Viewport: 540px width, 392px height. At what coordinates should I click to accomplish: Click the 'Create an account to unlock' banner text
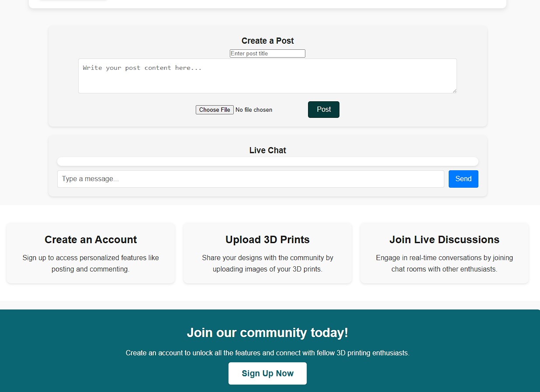pos(267,353)
